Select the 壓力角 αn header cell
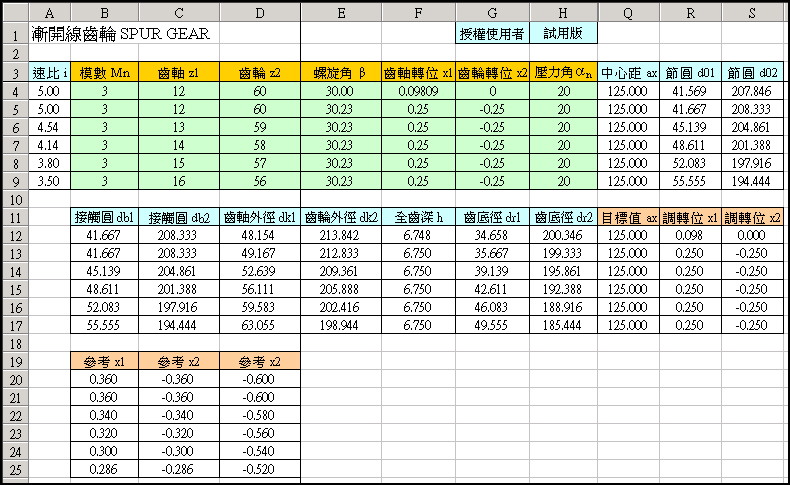Viewport: 790px width, 485px height. (563, 73)
